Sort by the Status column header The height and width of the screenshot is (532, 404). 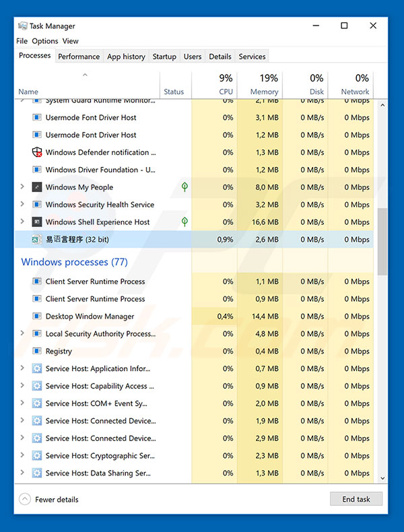click(x=175, y=85)
